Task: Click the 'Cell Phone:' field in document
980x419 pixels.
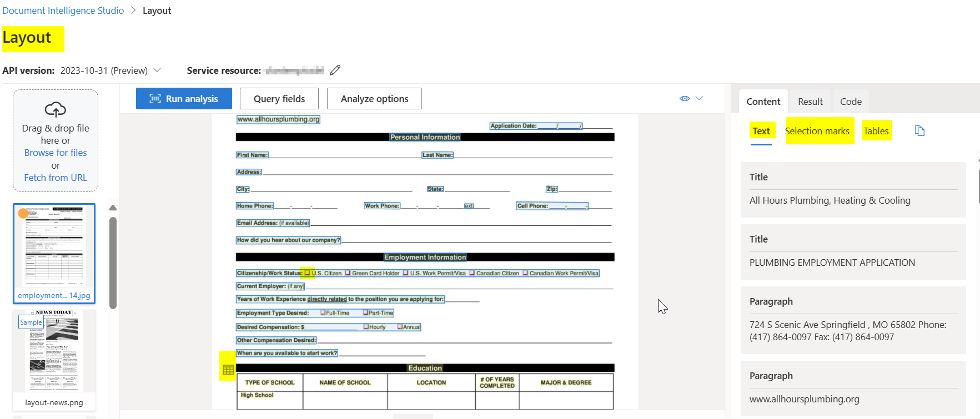Action: tap(552, 206)
